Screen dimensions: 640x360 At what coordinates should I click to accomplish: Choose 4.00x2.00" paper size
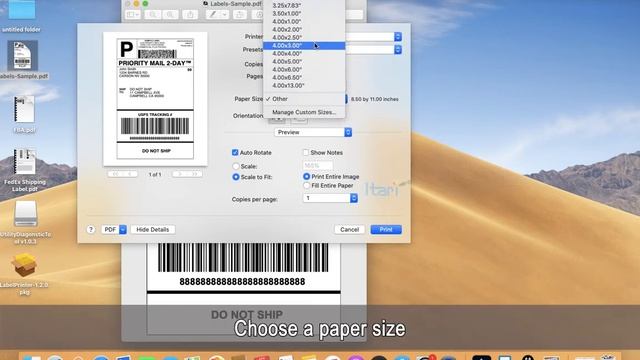pyautogui.click(x=304, y=29)
